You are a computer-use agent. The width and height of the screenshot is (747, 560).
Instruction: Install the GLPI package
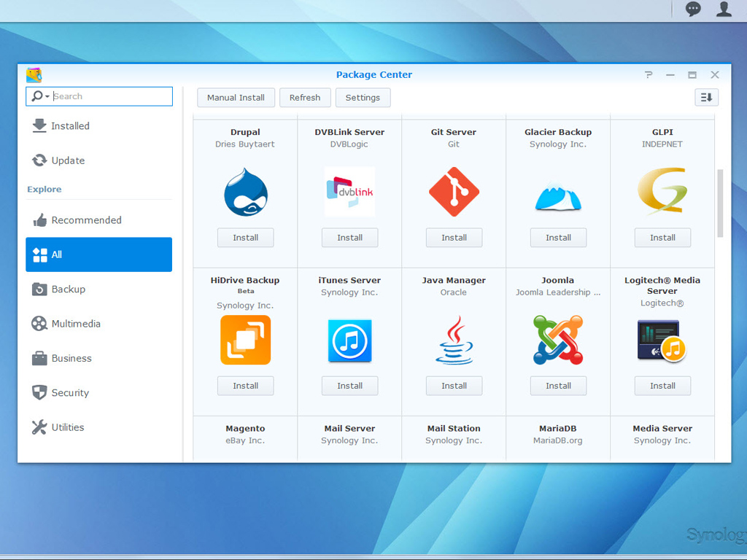coord(662,238)
